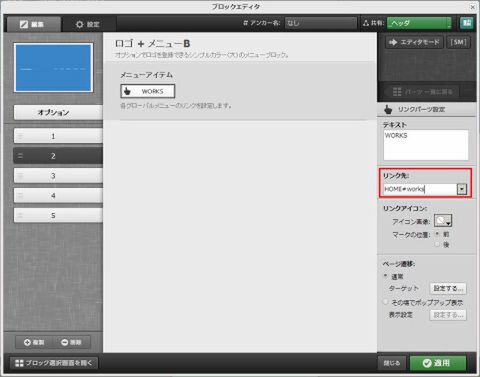Image resolution: width=480 pixels, height=377 pixels.
Task: Open the 設定 settings tab
Action: [88, 24]
